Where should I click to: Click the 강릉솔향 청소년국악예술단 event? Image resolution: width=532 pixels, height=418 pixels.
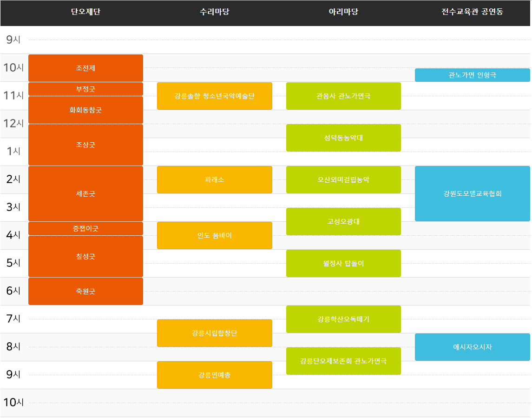(215, 96)
